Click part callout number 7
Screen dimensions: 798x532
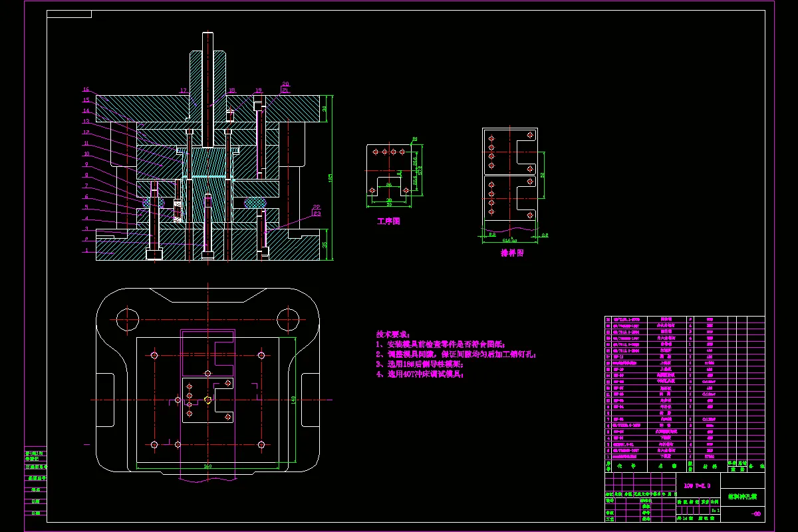tap(86, 186)
